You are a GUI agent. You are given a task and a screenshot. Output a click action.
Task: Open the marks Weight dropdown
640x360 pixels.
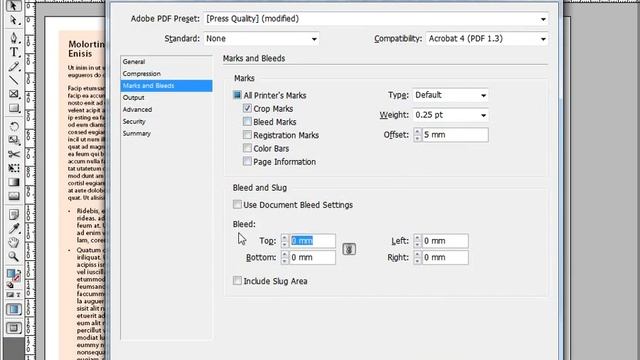(451, 115)
